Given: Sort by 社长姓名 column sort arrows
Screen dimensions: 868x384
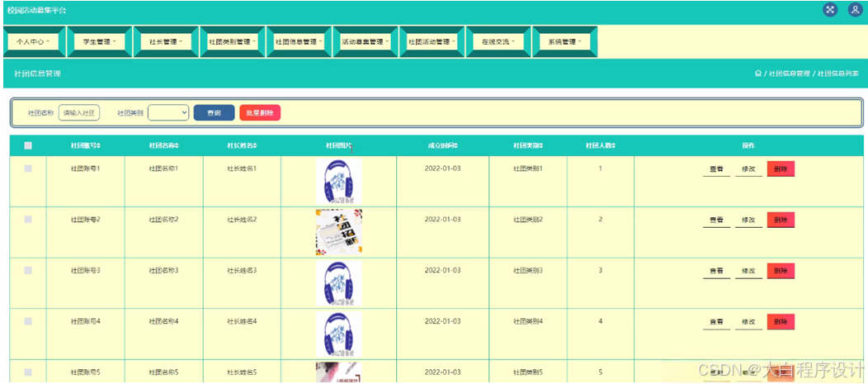Looking at the screenshot, I should 255,145.
